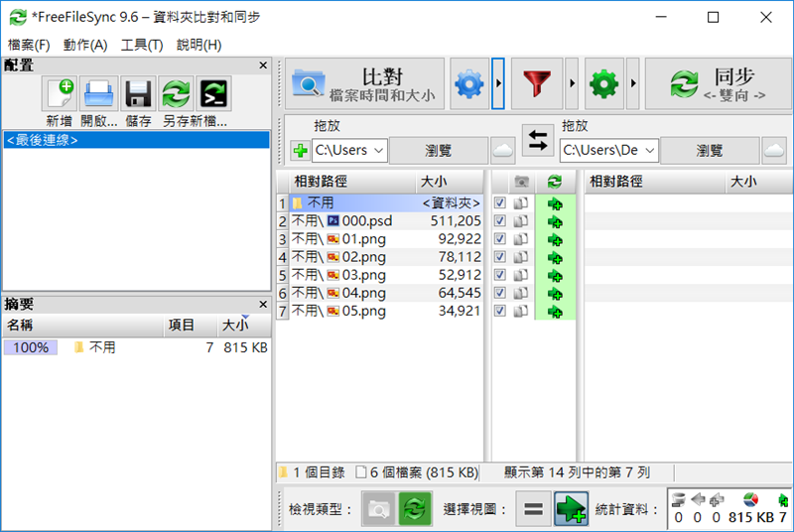Uncheck the checkbox for 03.png row

coord(500,274)
